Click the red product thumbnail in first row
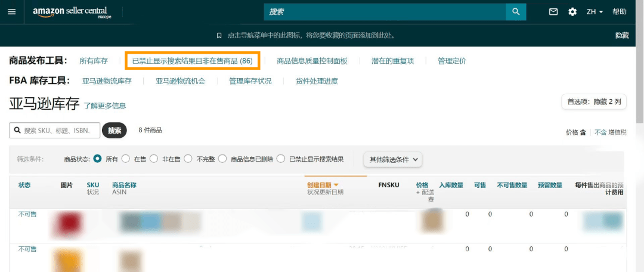 [68, 223]
